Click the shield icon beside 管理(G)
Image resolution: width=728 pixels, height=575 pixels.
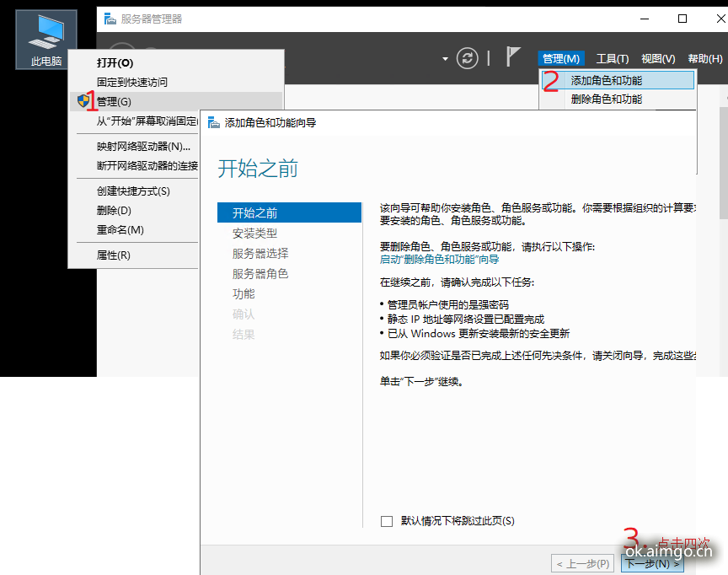pyautogui.click(x=83, y=101)
